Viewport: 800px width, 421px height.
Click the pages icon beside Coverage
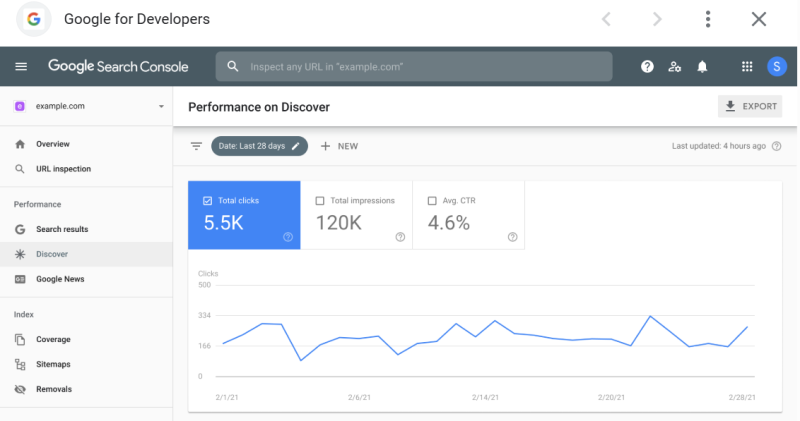tap(20, 339)
